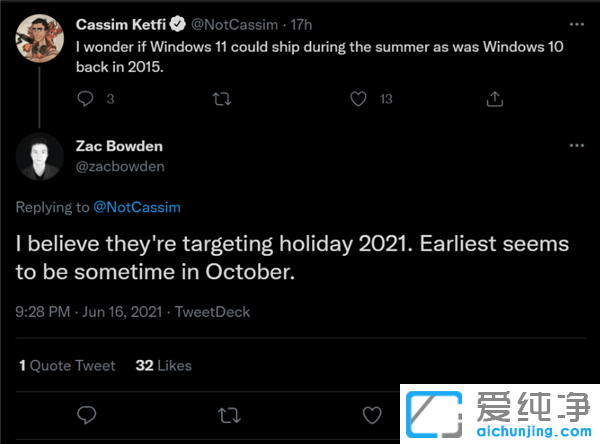Image resolution: width=600 pixels, height=444 pixels.
Task: View the 32 Likes list
Action: (163, 365)
